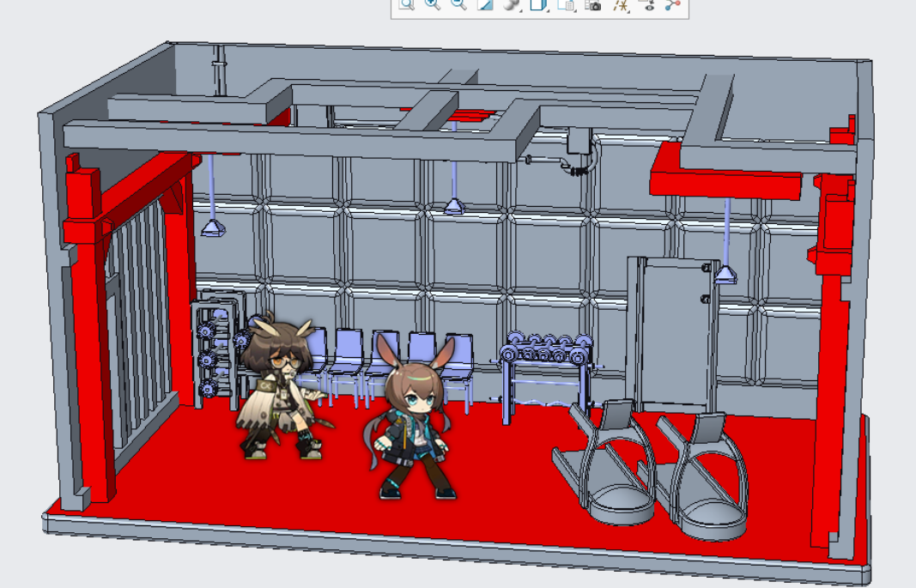Click the Zoom Out magnifier icon
This screenshot has height=588, width=916.
458,4
